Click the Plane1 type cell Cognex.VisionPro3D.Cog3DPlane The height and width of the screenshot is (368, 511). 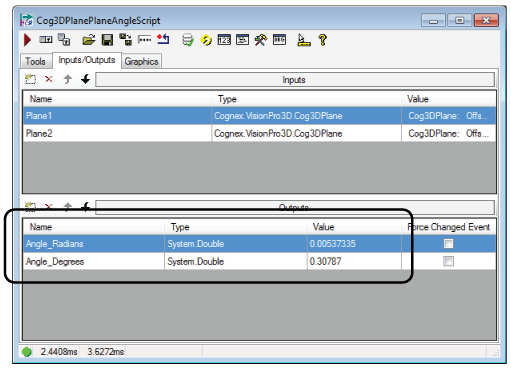[x=306, y=116]
